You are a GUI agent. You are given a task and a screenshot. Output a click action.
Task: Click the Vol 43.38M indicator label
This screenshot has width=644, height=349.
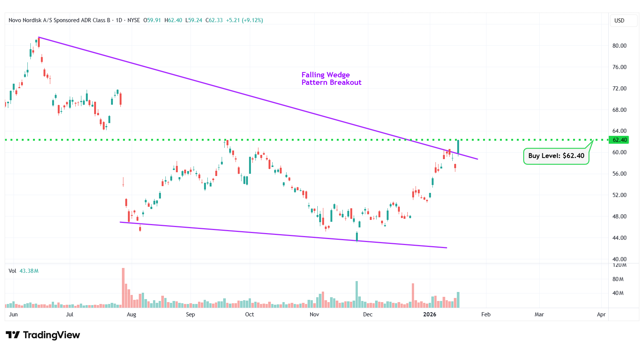23,271
